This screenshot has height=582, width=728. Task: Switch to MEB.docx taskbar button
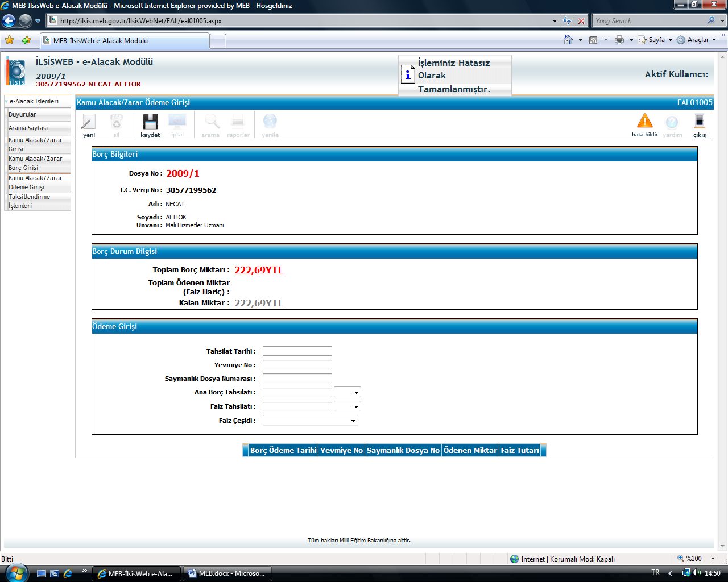pyautogui.click(x=227, y=573)
